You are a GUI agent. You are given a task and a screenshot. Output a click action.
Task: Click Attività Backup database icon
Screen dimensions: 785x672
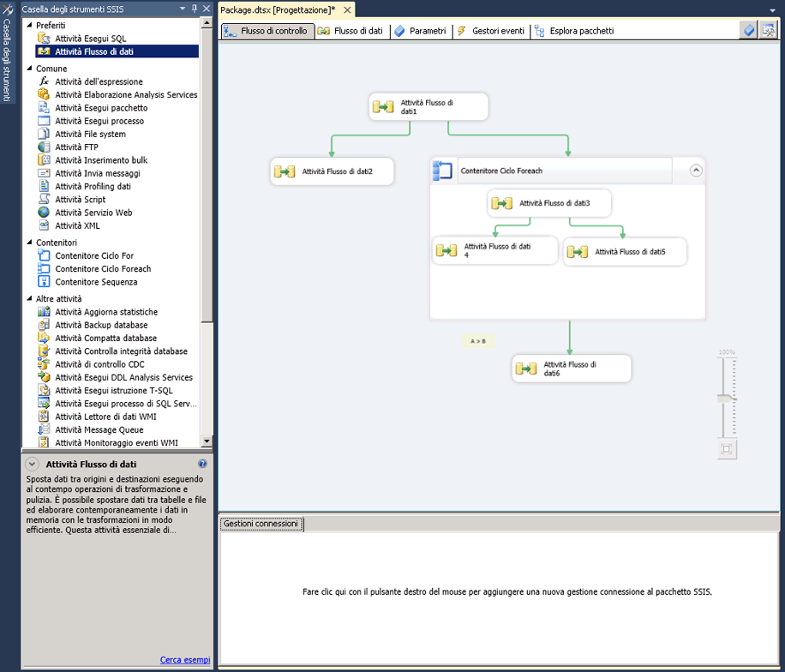44,325
